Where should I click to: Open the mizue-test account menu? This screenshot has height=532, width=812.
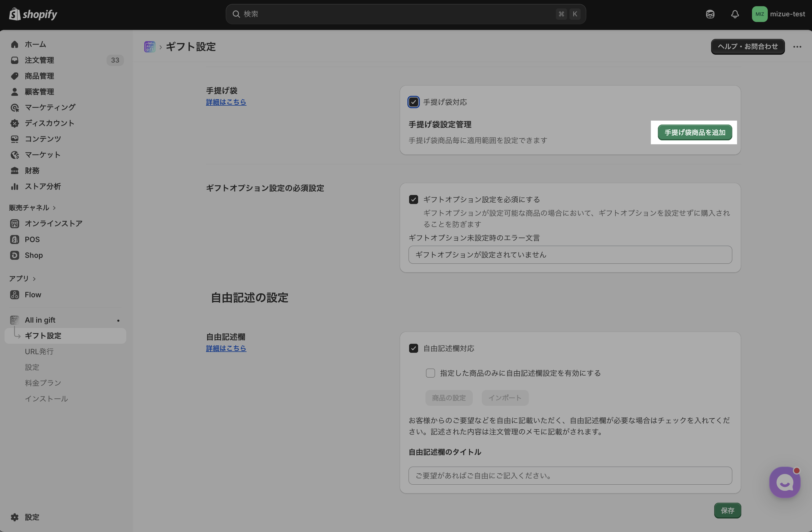pyautogui.click(x=778, y=14)
